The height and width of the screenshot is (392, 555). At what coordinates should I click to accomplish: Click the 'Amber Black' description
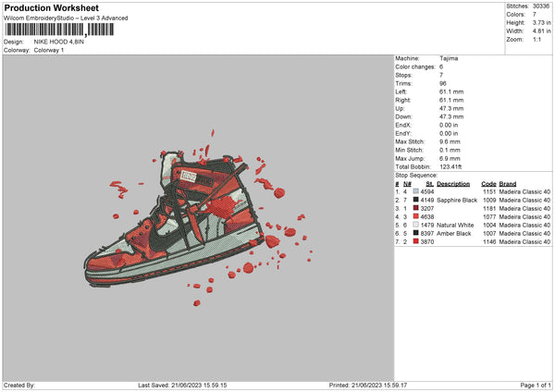tap(454, 233)
